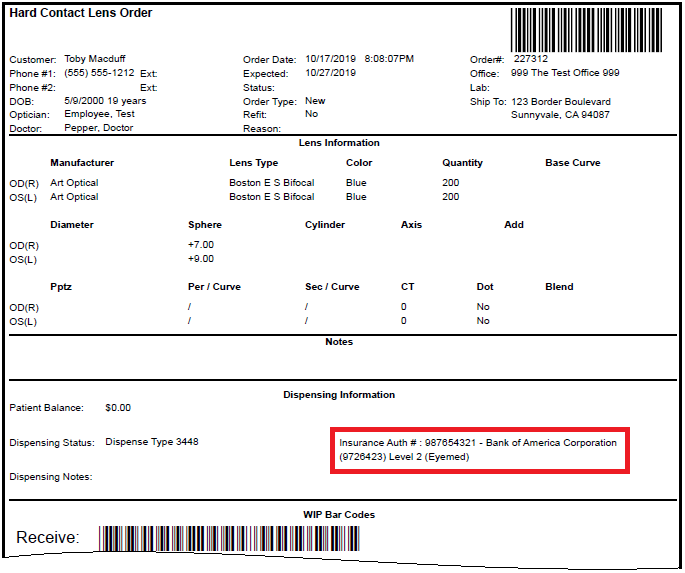The height and width of the screenshot is (573, 685).
Task: Click OS(L) manufacturer Art Optical
Action: click(74, 197)
